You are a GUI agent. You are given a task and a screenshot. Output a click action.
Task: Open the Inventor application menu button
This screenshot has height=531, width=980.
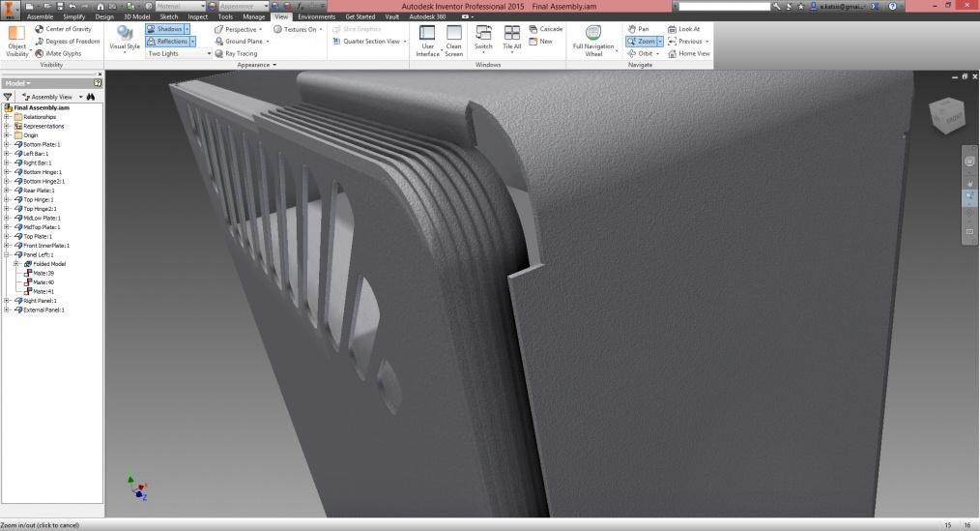11,10
